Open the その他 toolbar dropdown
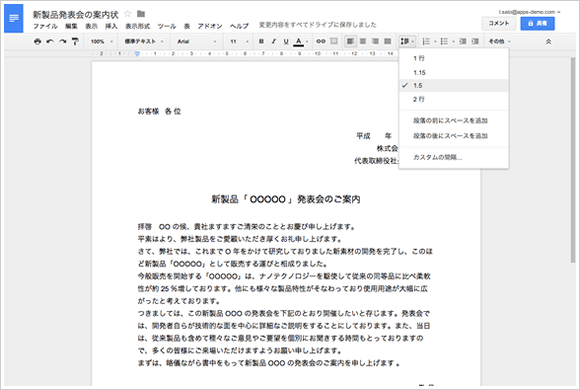580x390 pixels. (499, 41)
